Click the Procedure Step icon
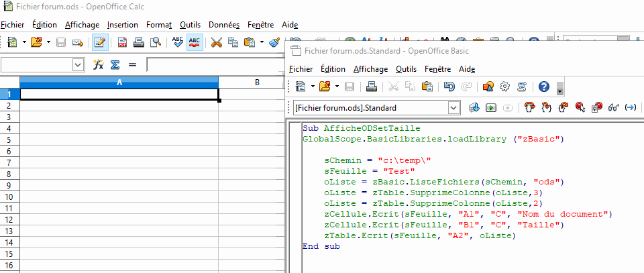 pos(530,107)
